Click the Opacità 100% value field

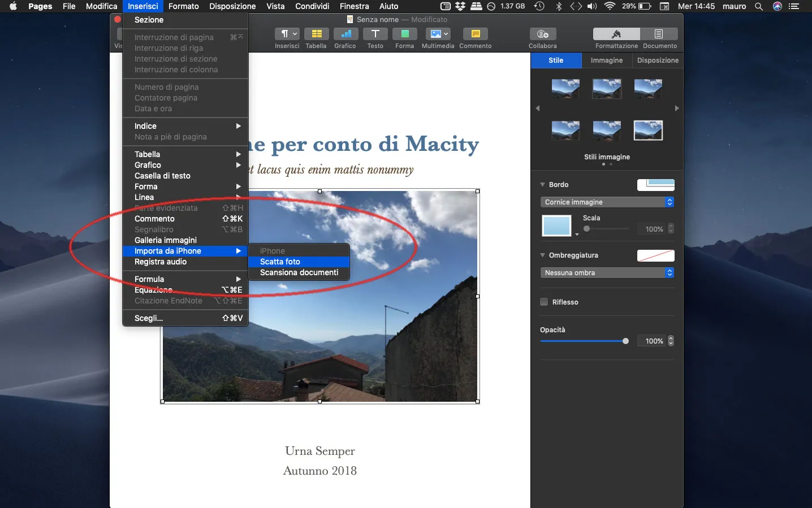(x=653, y=341)
